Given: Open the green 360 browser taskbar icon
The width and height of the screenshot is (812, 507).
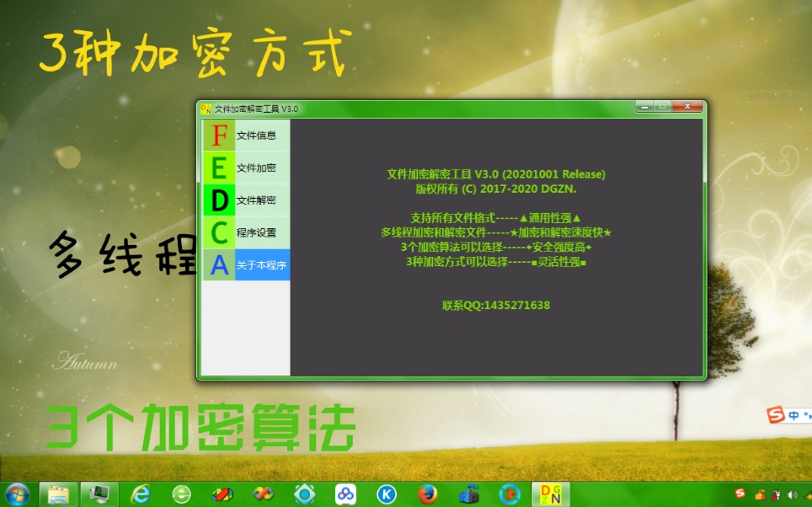Looking at the screenshot, I should coord(181,494).
